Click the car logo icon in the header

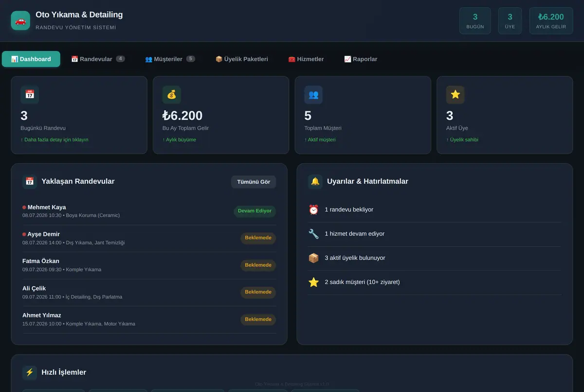tap(20, 20)
